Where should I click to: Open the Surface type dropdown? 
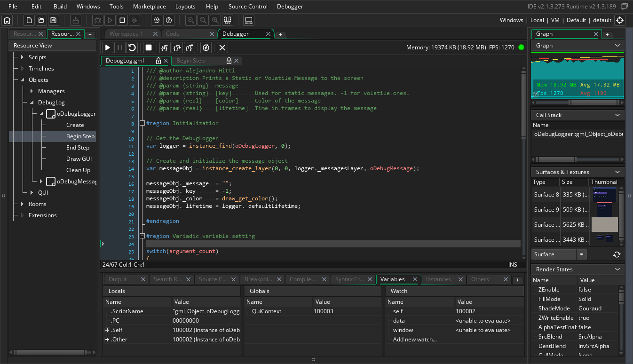(582, 254)
